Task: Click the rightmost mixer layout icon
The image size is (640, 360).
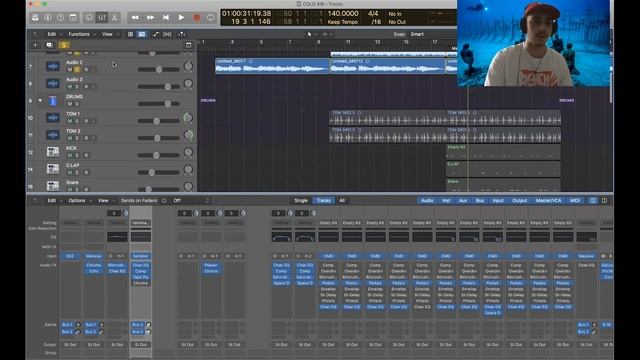Action: 604,200
